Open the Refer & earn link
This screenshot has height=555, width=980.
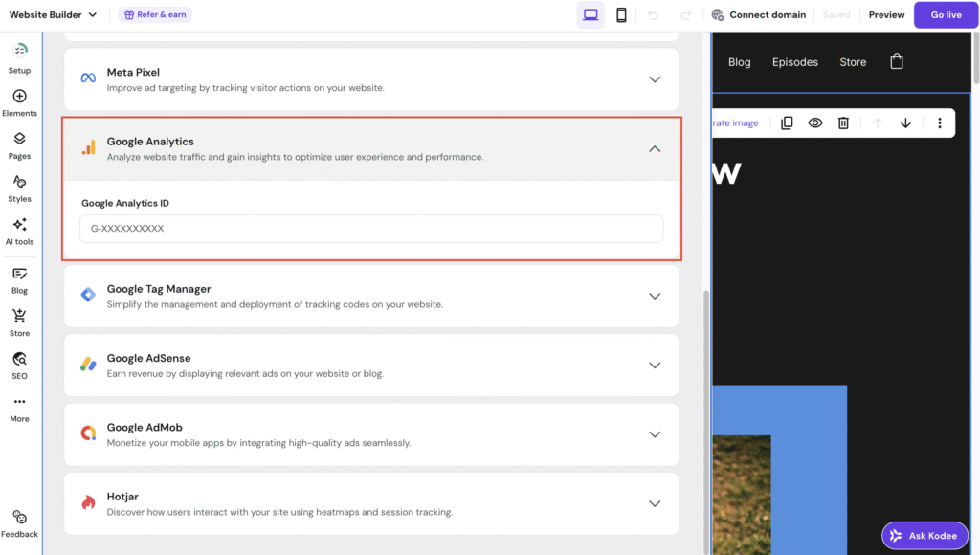coord(154,14)
